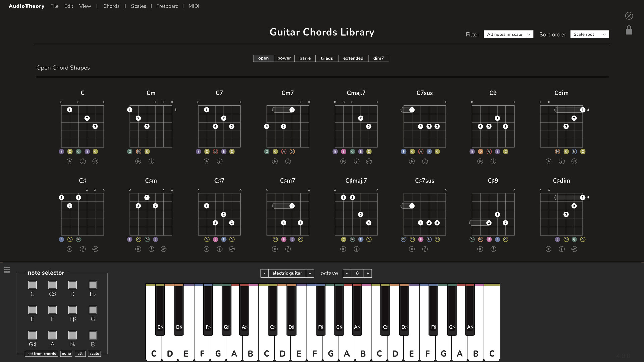This screenshot has width=644, height=362.
Task: Switch to the barre chords tab
Action: (305, 58)
